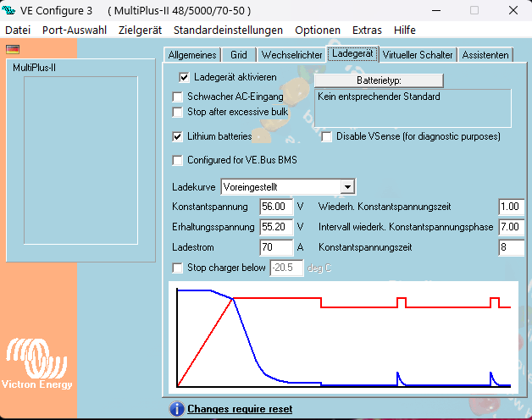The image size is (532, 420).
Task: Click Intervall wiederk. Konstantspannungsphase 7.00 field
Action: (x=512, y=227)
